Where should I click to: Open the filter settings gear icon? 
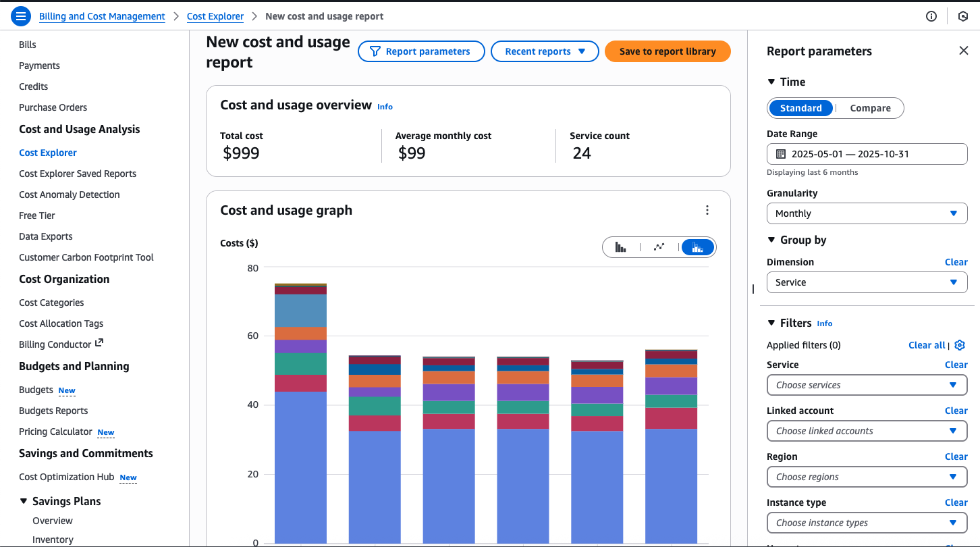click(959, 345)
